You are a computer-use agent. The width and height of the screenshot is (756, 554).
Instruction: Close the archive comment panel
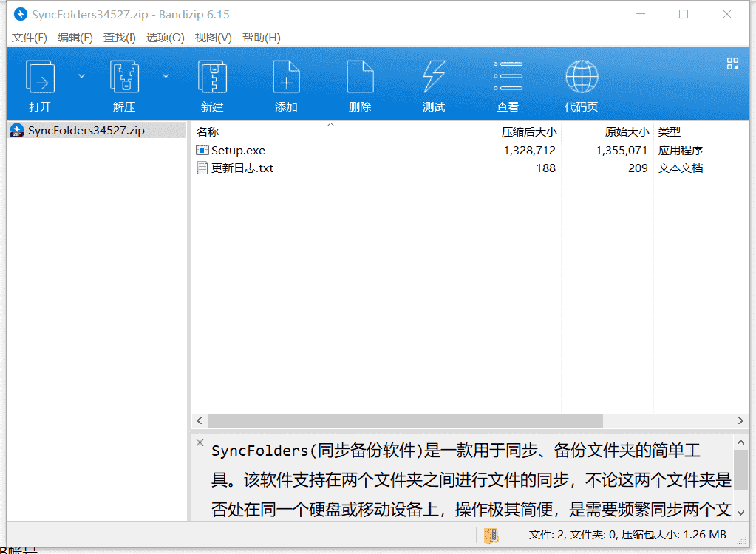coord(200,442)
